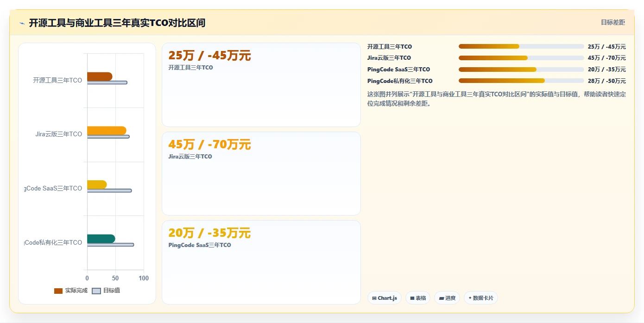Screen dimensions: 644x323
Task: Click the Jira云版三年TCO chart axis label
Action: pos(59,134)
